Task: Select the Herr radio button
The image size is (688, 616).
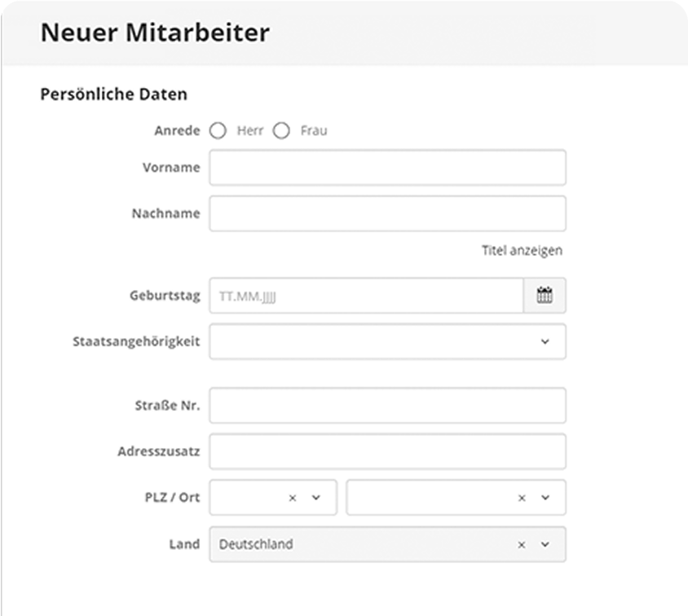Action: click(x=218, y=130)
